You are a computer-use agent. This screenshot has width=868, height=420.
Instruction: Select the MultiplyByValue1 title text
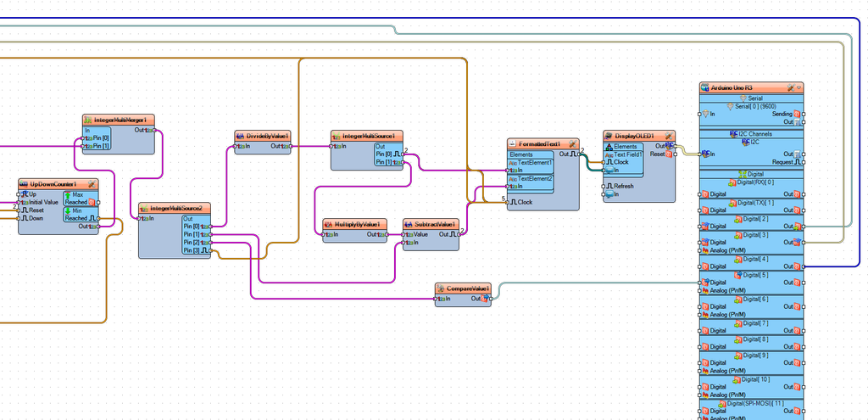[357, 224]
